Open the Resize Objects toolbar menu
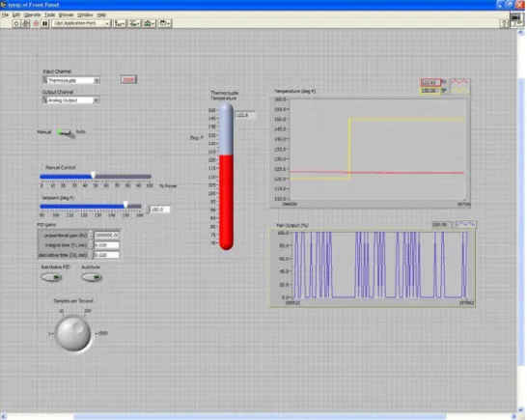This screenshot has height=420, width=527. (x=150, y=23)
